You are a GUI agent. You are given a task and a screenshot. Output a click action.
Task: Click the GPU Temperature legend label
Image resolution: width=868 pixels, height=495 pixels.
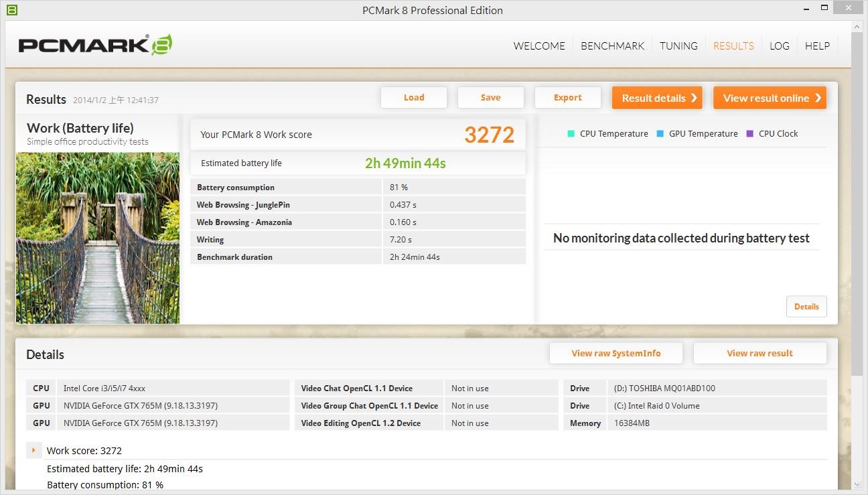coord(703,134)
